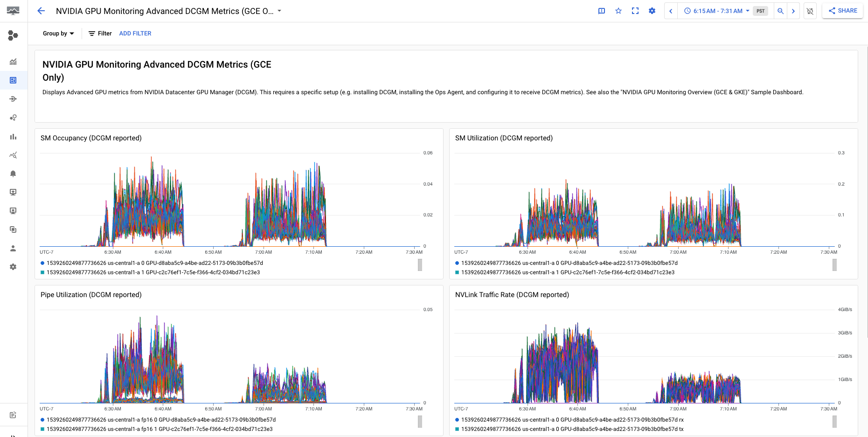The width and height of the screenshot is (868, 437).
Task: Open Monitoring Settings with the gear sidebar icon
Action: [13, 267]
